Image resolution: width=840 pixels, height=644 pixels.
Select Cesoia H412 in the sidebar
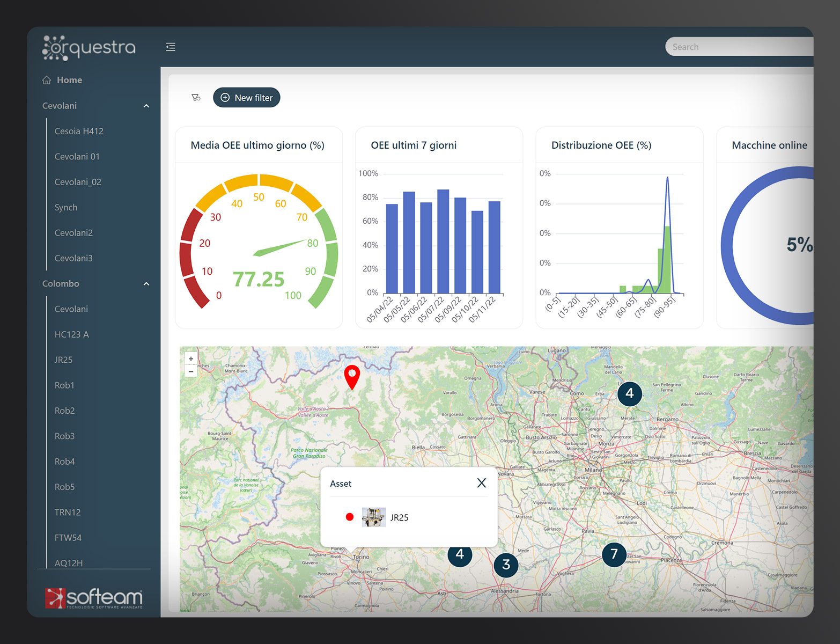click(x=79, y=131)
